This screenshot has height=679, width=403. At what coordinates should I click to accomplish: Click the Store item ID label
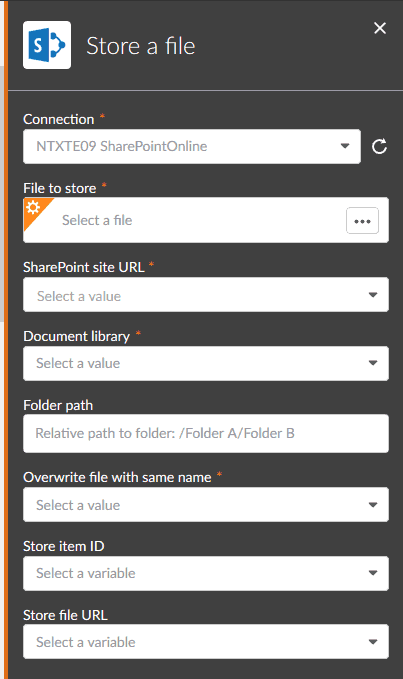[x=64, y=546]
